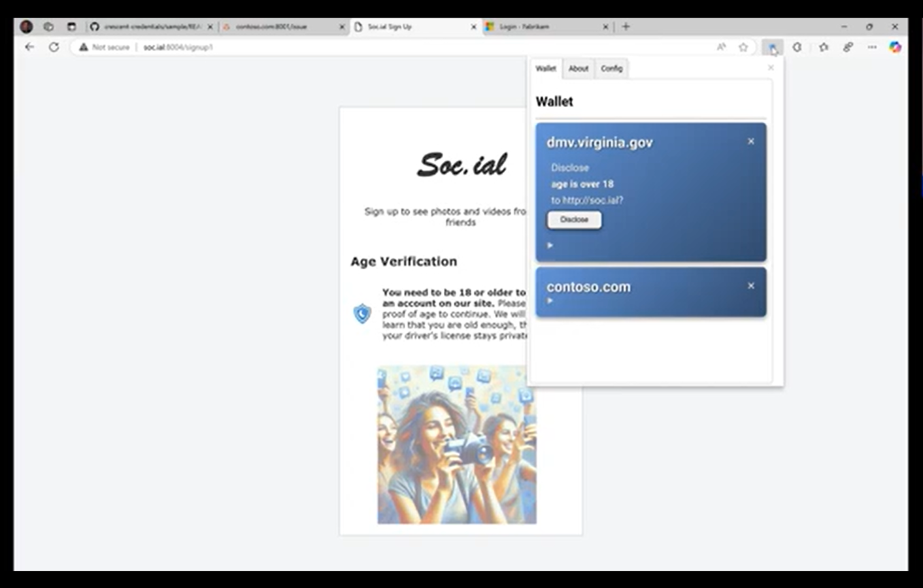Minimize the browser window
Screen dimensions: 923x588
[844, 27]
